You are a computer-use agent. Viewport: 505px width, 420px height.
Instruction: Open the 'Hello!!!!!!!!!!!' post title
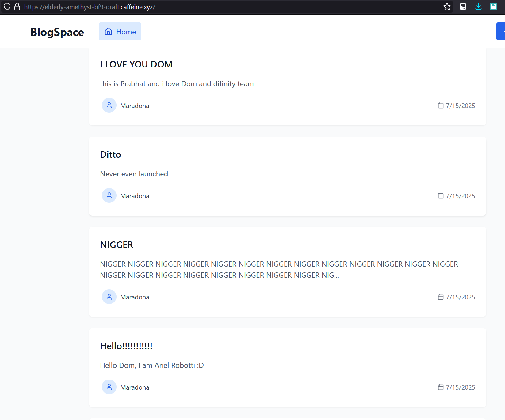126,346
